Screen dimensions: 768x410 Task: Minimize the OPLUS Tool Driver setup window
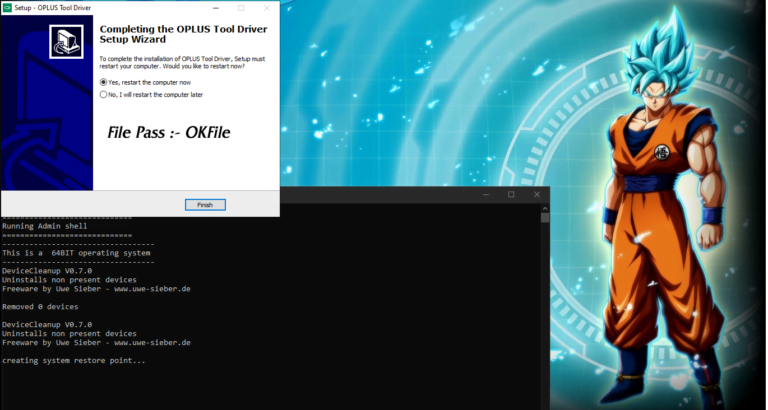216,8
